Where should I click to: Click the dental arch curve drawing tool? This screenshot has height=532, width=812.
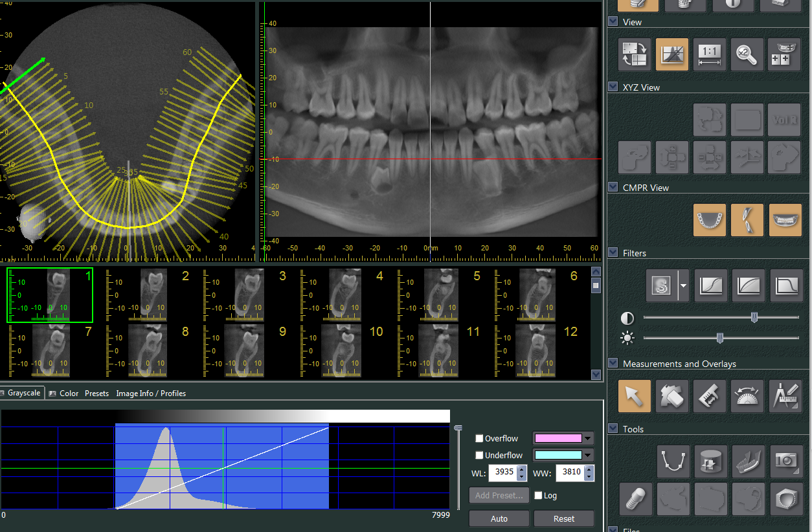[673, 461]
